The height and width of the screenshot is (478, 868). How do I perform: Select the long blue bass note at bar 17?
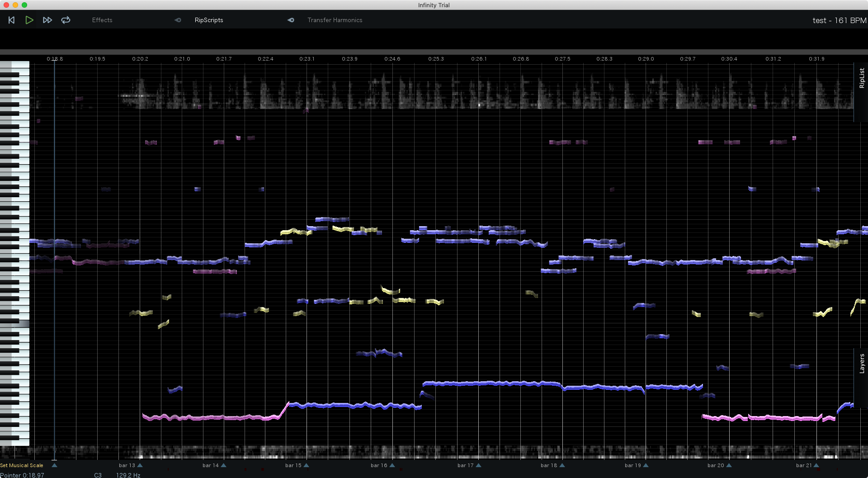coord(493,383)
